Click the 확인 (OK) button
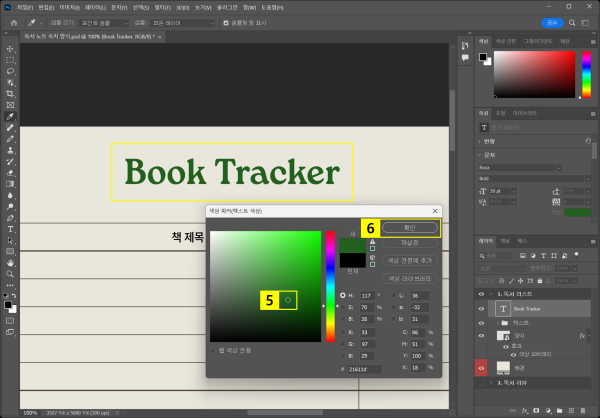600x418 pixels. point(410,228)
